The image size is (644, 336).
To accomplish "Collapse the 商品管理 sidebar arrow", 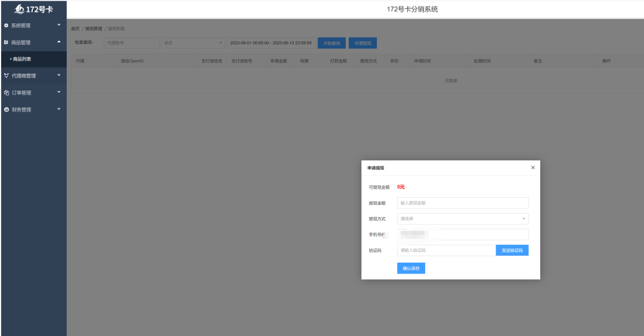I will pos(58,42).
